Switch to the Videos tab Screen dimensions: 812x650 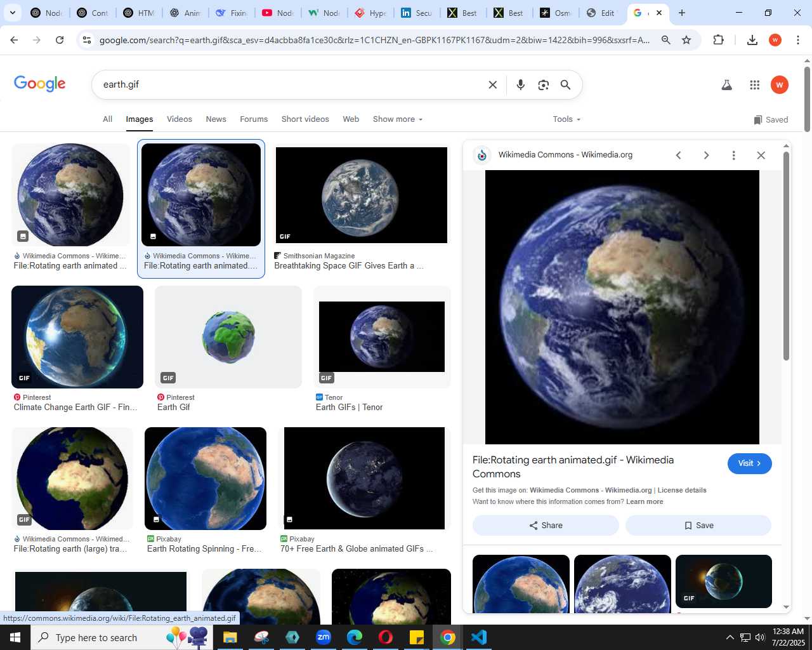click(180, 119)
